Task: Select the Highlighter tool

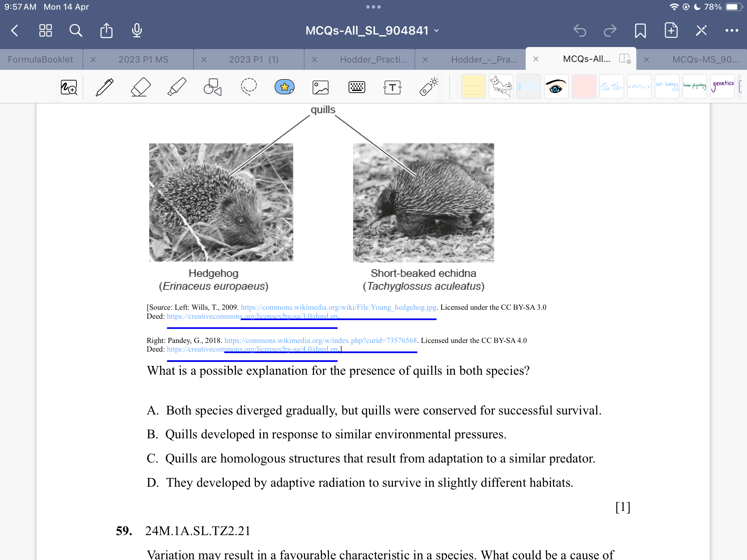Action: [x=177, y=87]
